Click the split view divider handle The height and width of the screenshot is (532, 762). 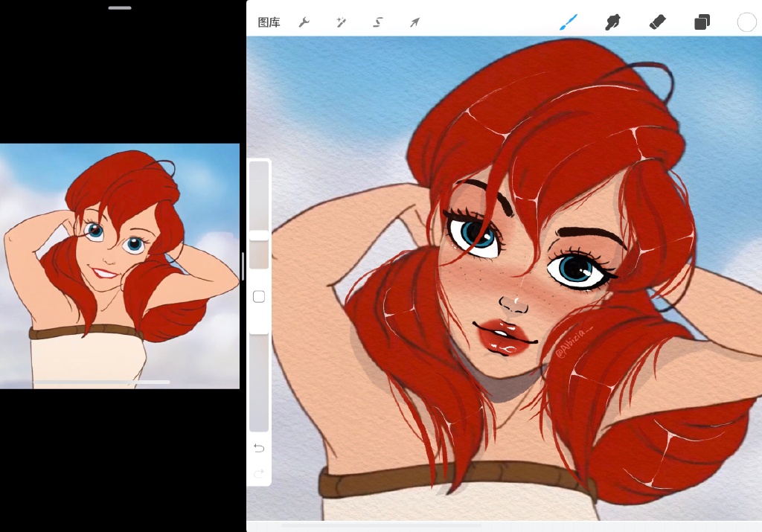(243, 266)
